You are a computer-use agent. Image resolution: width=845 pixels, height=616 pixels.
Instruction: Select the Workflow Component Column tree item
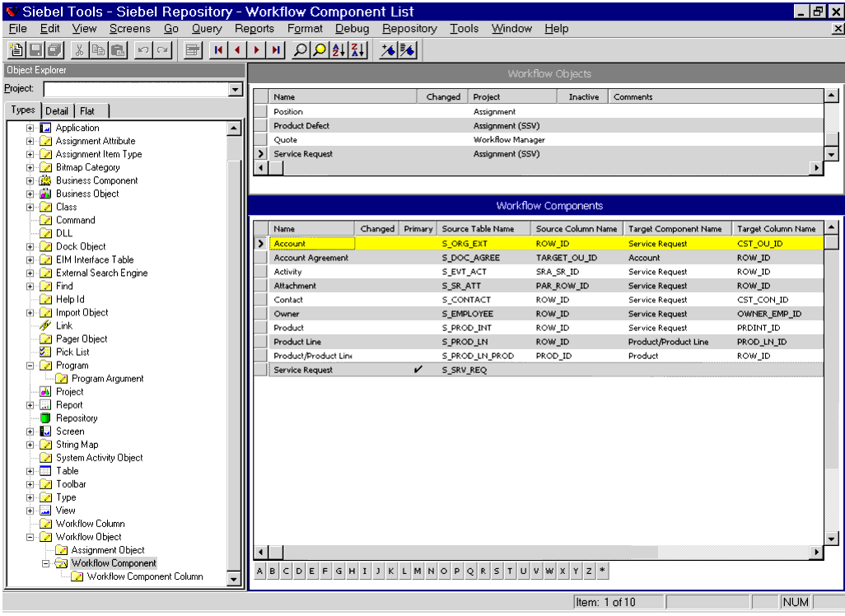[x=144, y=576]
